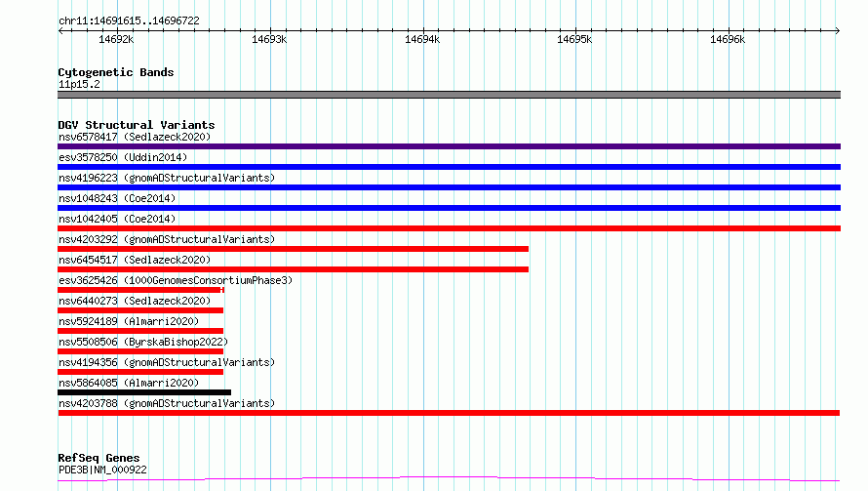Click the left arrowhead of the ruler

click(x=60, y=30)
